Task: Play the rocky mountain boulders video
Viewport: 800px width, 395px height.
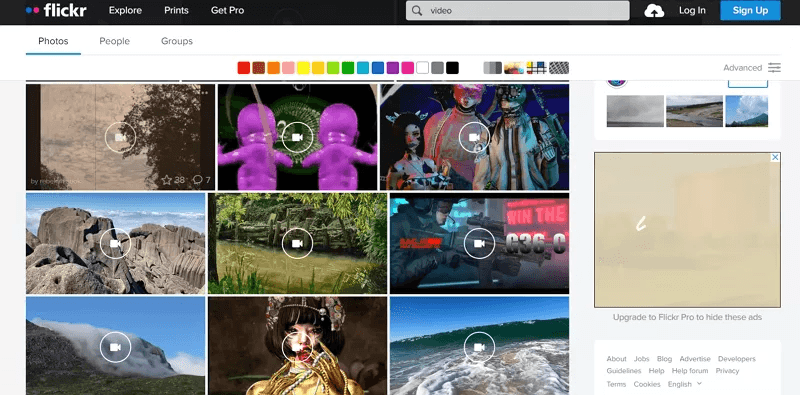Action: (115, 243)
